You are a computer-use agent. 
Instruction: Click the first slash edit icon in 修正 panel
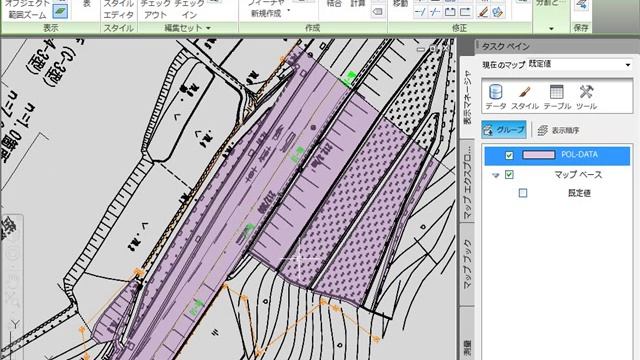tap(420, 12)
